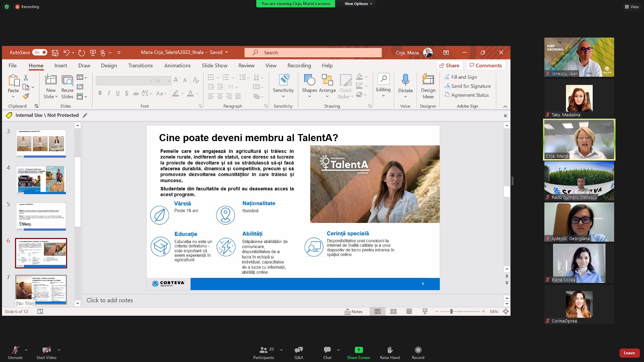The height and width of the screenshot is (362, 644).
Task: Center align the paragraph
Action: coord(220,96)
